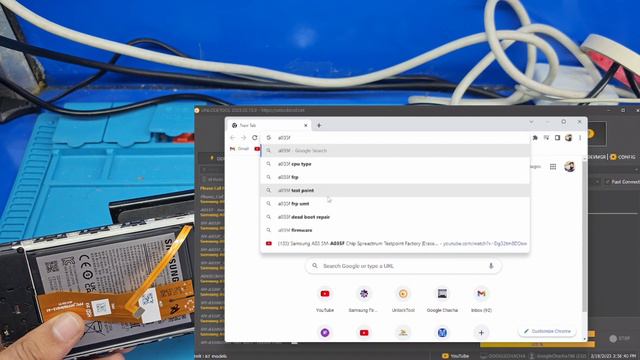This screenshot has width=640, height=360.
Task: Open the Google Chacha shortcut tile
Action: [442, 300]
